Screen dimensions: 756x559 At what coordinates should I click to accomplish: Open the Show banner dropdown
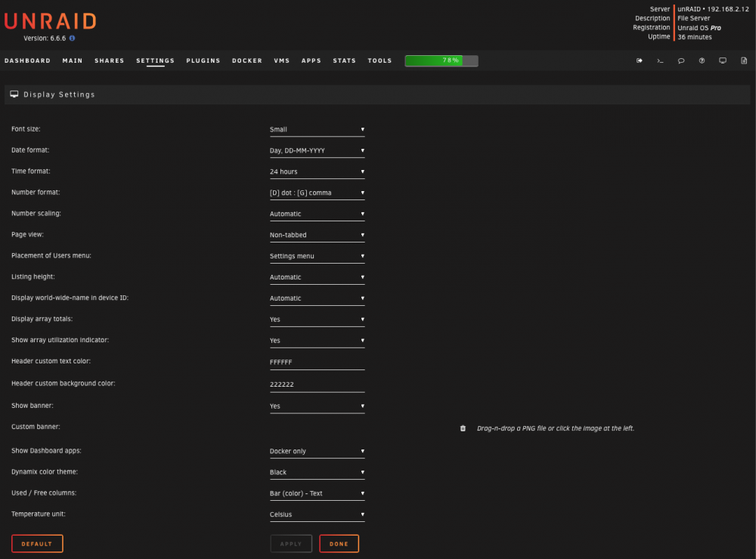click(x=317, y=406)
